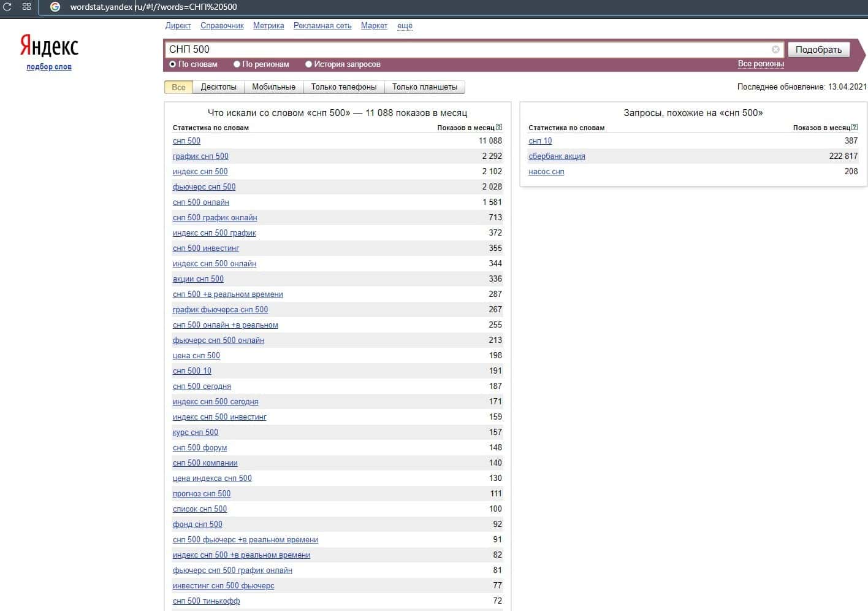Select the 'По регионам' radio option
The width and height of the screenshot is (868, 611).
click(x=237, y=64)
